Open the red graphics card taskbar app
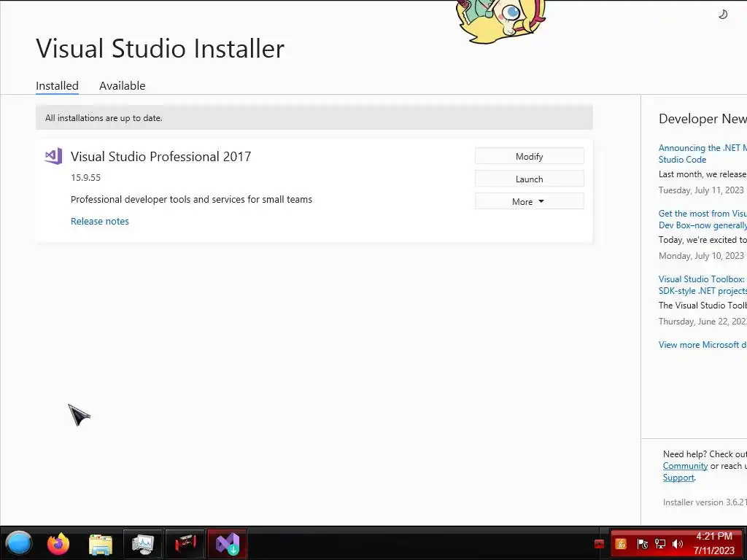The image size is (747, 560). (x=185, y=544)
